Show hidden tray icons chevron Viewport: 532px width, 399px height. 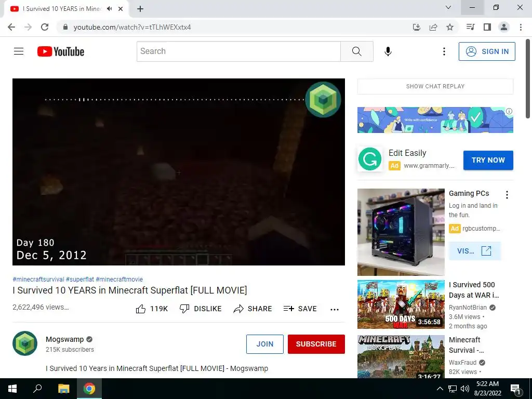440,389
